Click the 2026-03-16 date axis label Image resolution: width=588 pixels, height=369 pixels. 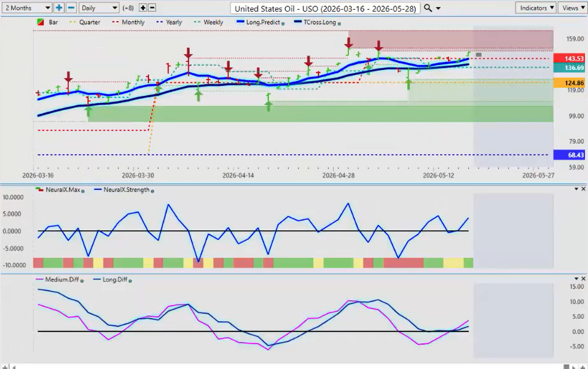point(38,176)
